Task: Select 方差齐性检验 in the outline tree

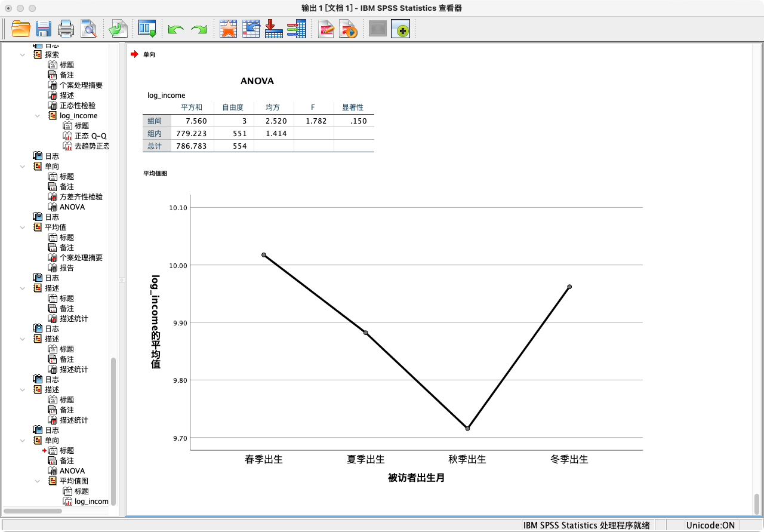Action: pyautogui.click(x=81, y=197)
